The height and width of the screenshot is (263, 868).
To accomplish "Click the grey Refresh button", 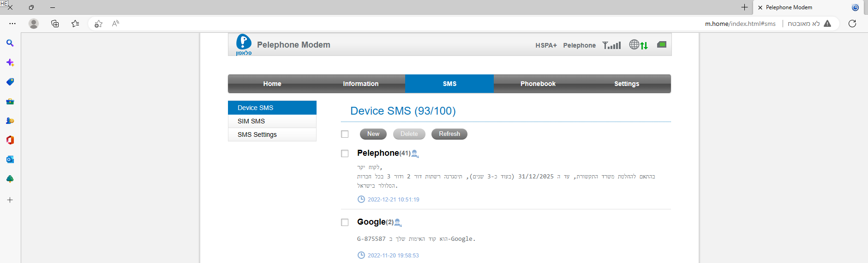I will pyautogui.click(x=449, y=134).
